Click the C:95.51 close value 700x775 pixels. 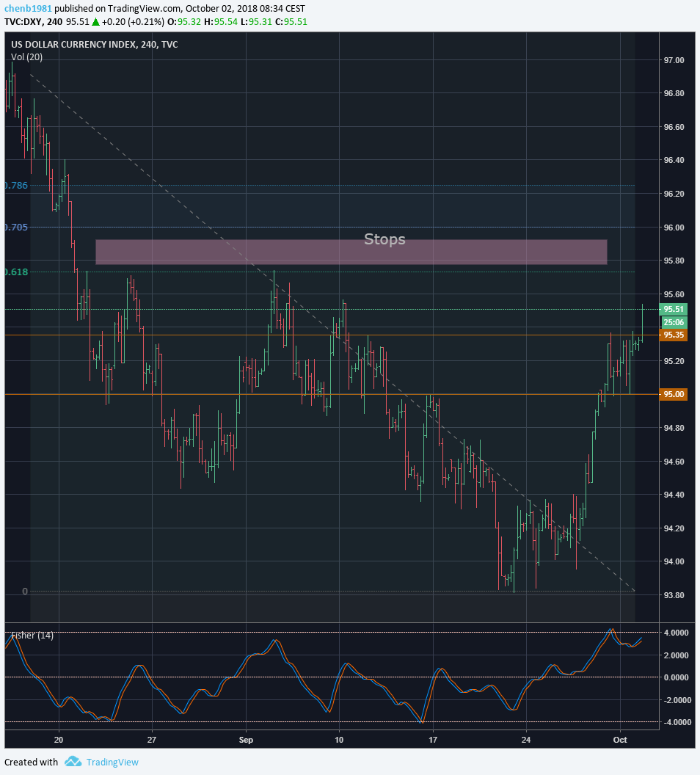pyautogui.click(x=291, y=22)
